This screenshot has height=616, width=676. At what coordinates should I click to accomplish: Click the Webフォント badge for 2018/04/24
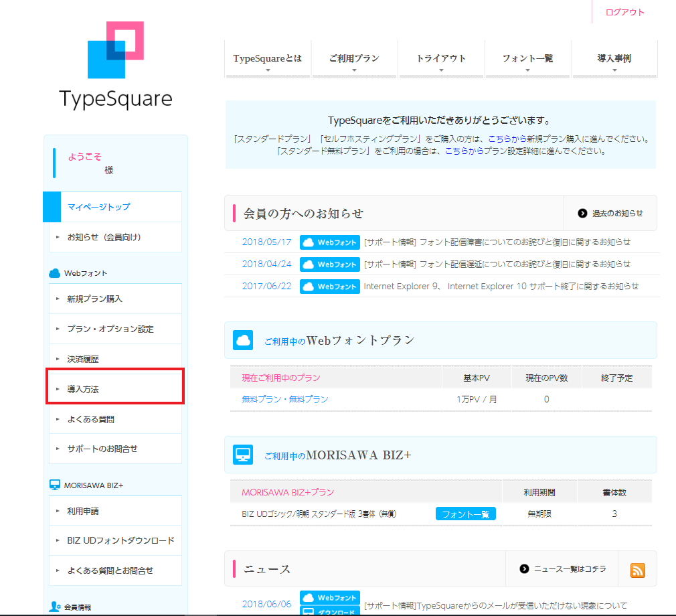330,264
